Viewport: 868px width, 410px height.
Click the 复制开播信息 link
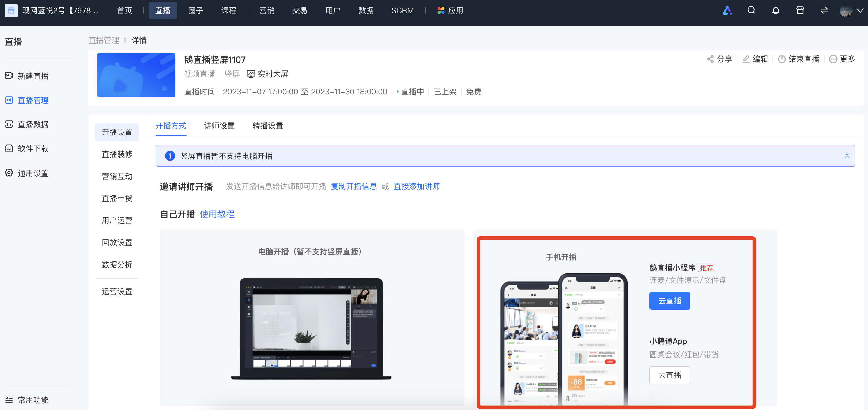pos(353,186)
